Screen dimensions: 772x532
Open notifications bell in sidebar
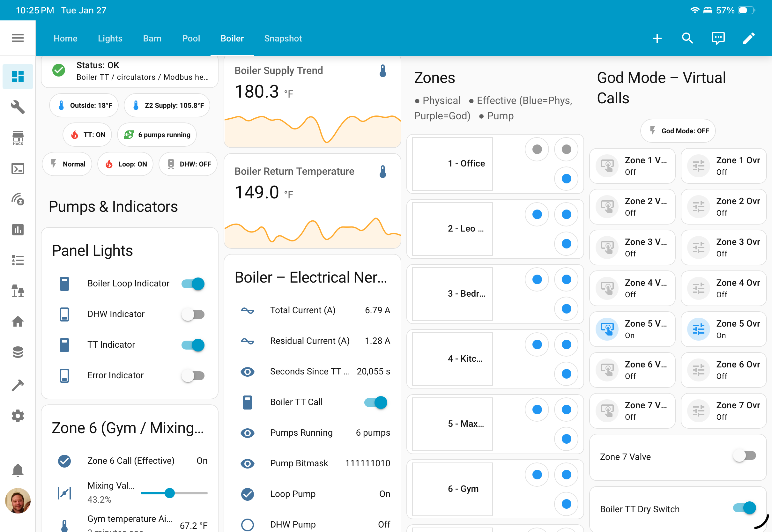pos(18,470)
